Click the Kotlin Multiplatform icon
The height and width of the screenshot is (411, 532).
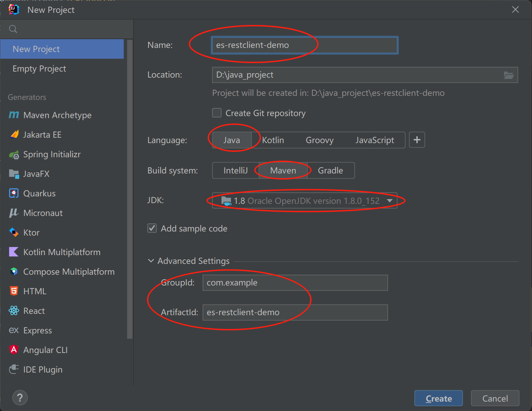[14, 252]
